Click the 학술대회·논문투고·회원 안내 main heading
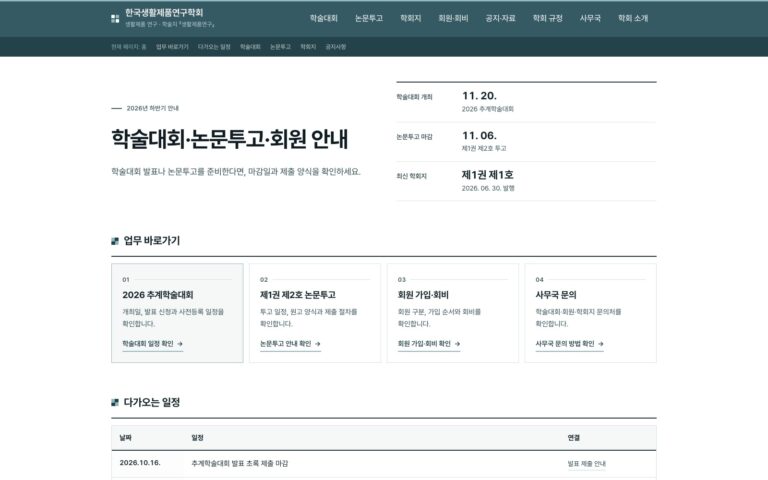The image size is (768, 480). pyautogui.click(x=230, y=139)
